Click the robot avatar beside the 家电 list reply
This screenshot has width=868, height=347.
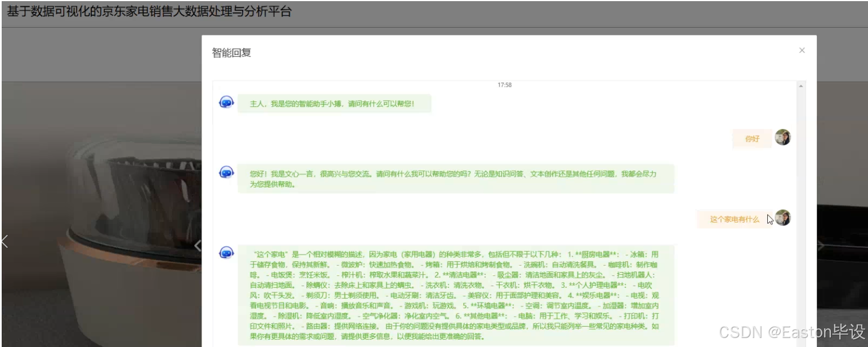point(226,253)
